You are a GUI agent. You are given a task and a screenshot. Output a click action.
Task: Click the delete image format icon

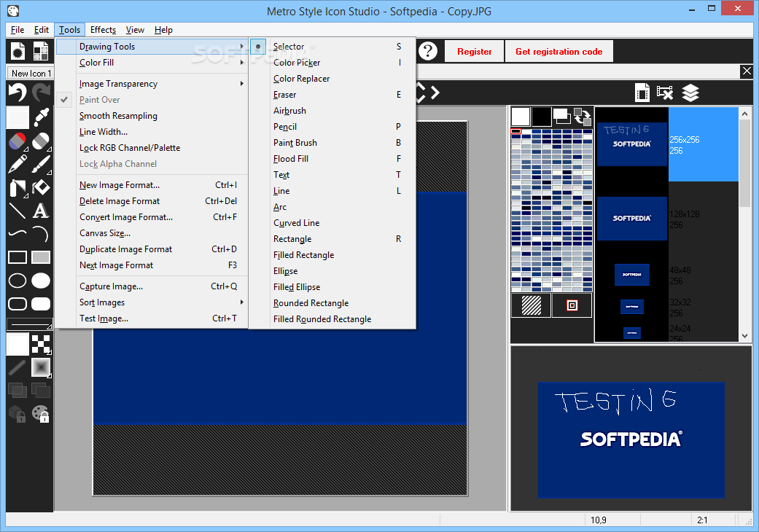665,93
